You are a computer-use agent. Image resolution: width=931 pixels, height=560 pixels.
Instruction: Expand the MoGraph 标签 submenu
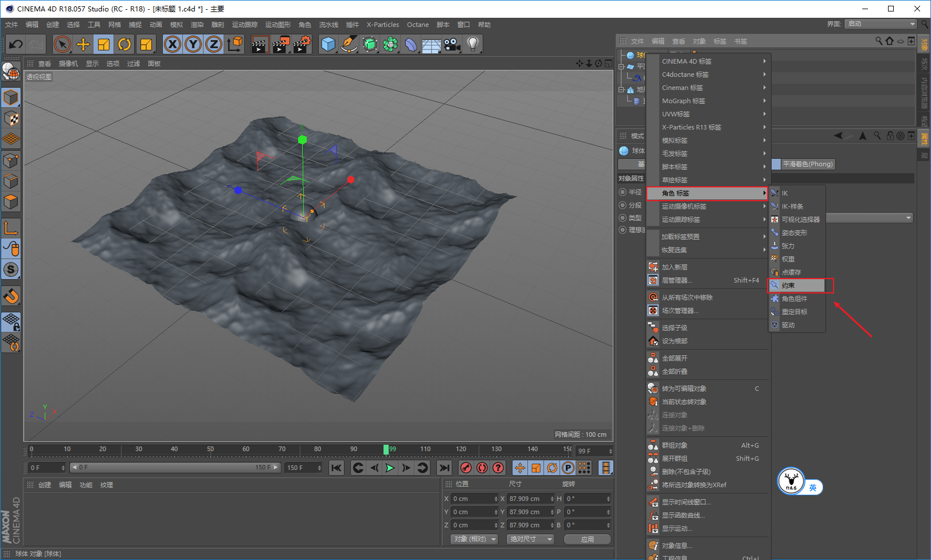pos(708,101)
